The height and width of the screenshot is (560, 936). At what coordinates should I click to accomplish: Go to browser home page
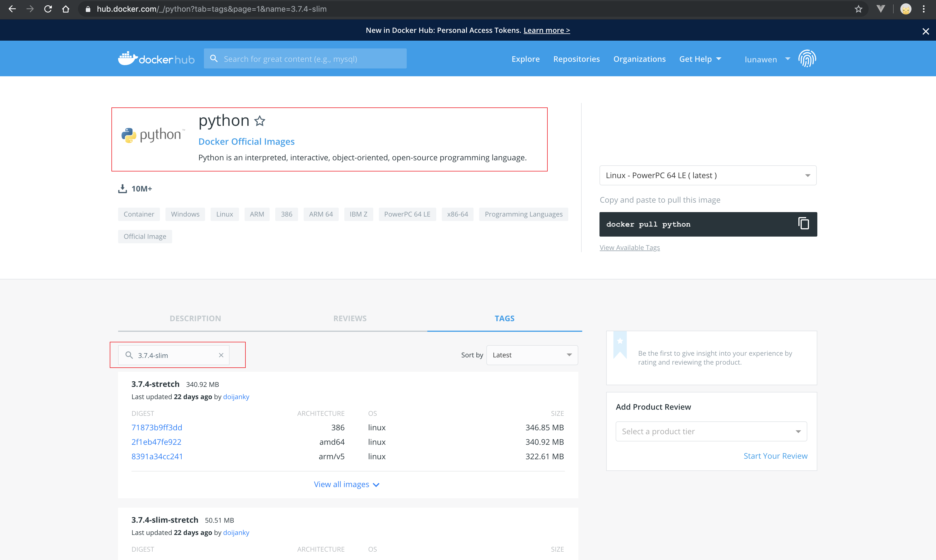[x=66, y=9]
